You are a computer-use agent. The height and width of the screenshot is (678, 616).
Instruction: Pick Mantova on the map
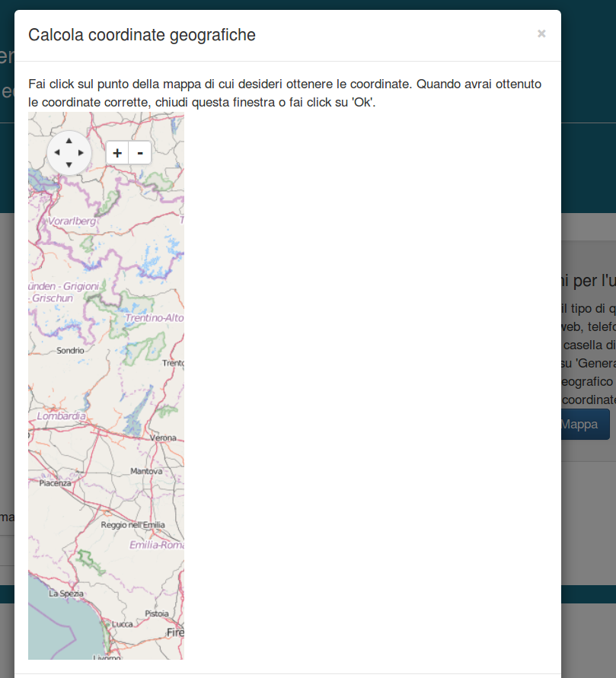(x=146, y=471)
